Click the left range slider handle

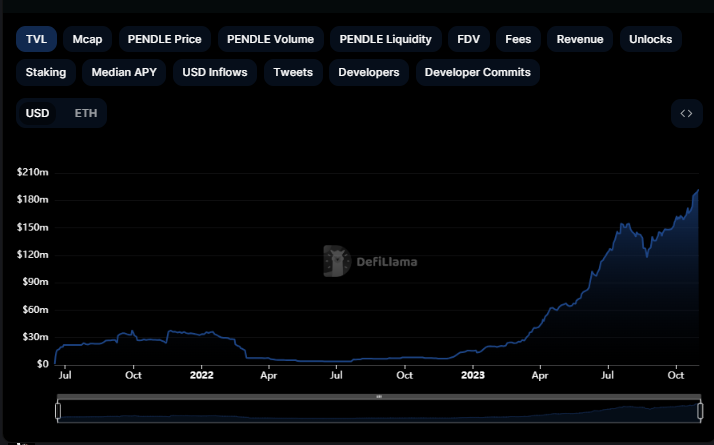pyautogui.click(x=58, y=411)
